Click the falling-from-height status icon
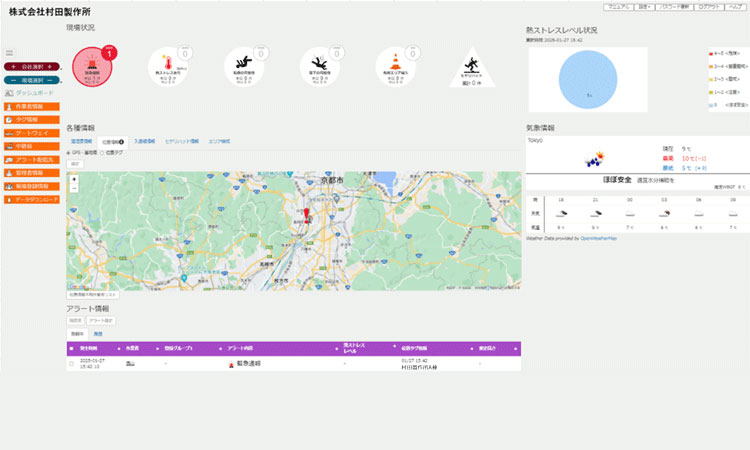Screen dimensions: 750x450 [x=322, y=69]
